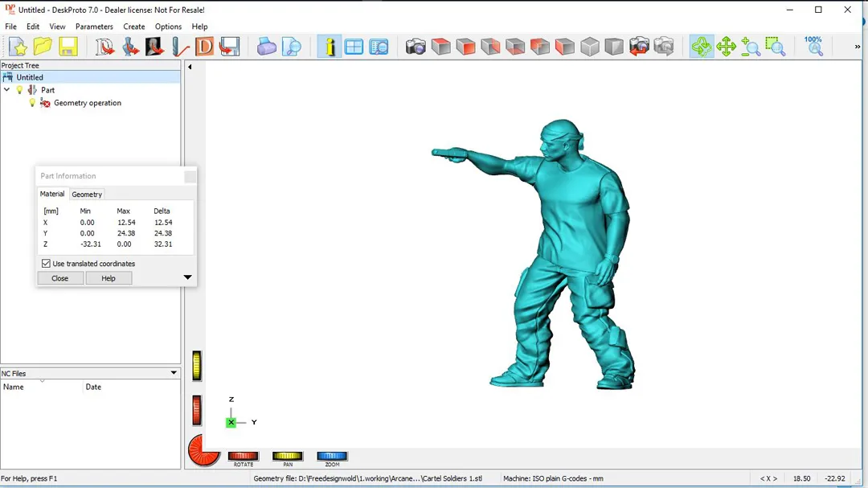Screen dimensions: 868x488
Task: Sort NC Files by the Name column
Action: (x=42, y=387)
